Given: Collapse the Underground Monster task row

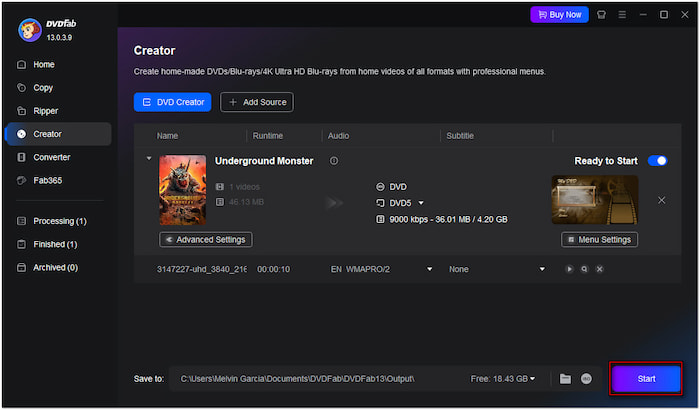Looking at the screenshot, I should click(149, 159).
